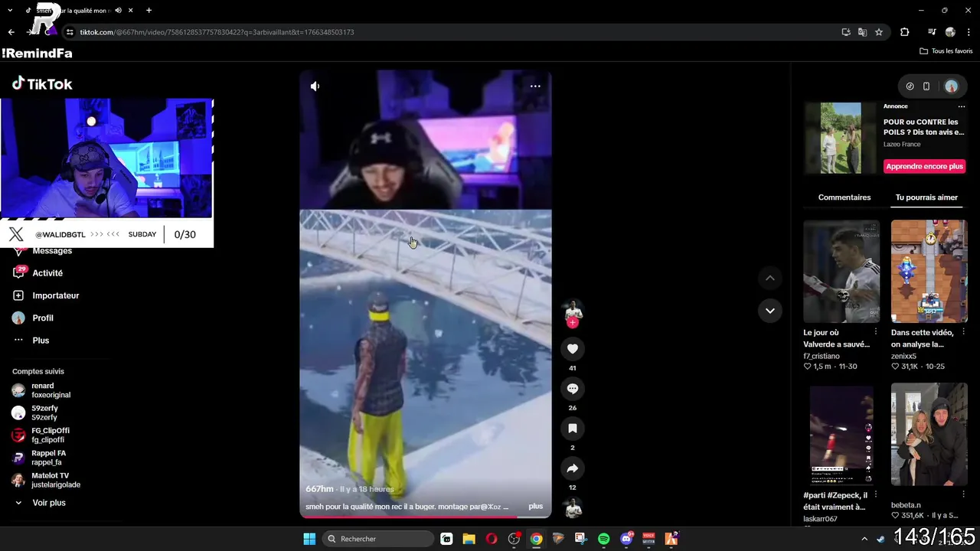980x551 pixels.
Task: Open followed account Rappel FA
Action: pyautogui.click(x=39, y=458)
